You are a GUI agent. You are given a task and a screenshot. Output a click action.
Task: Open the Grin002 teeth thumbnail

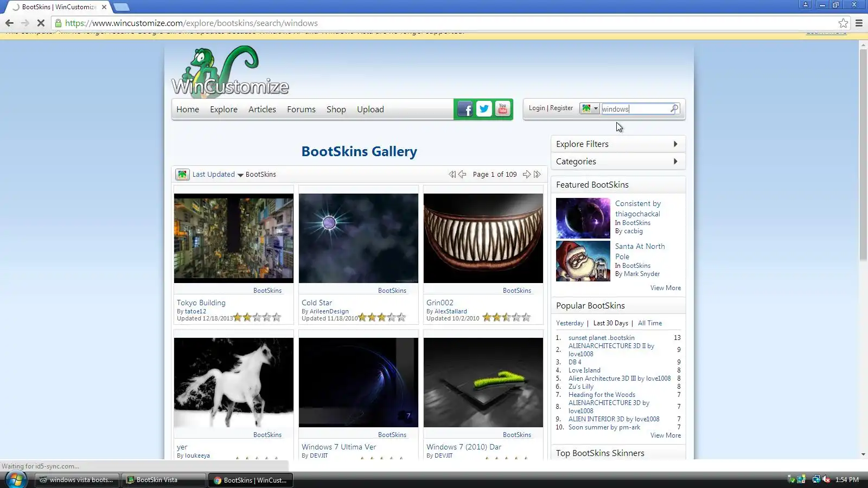coord(483,238)
